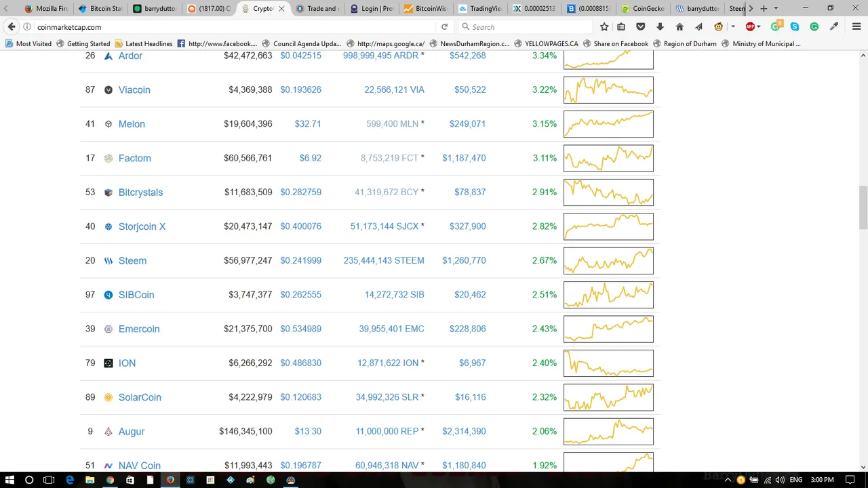Close the current Crypto tab

click(x=281, y=9)
